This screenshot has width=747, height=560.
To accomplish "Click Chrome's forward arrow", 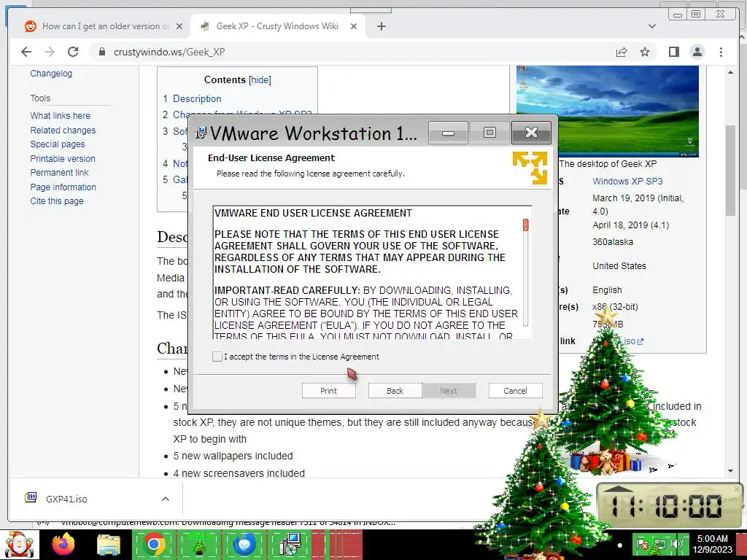I will pyautogui.click(x=50, y=52).
